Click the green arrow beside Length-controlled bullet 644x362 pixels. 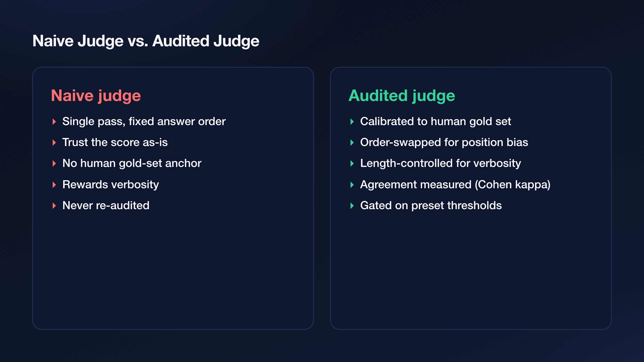(352, 164)
